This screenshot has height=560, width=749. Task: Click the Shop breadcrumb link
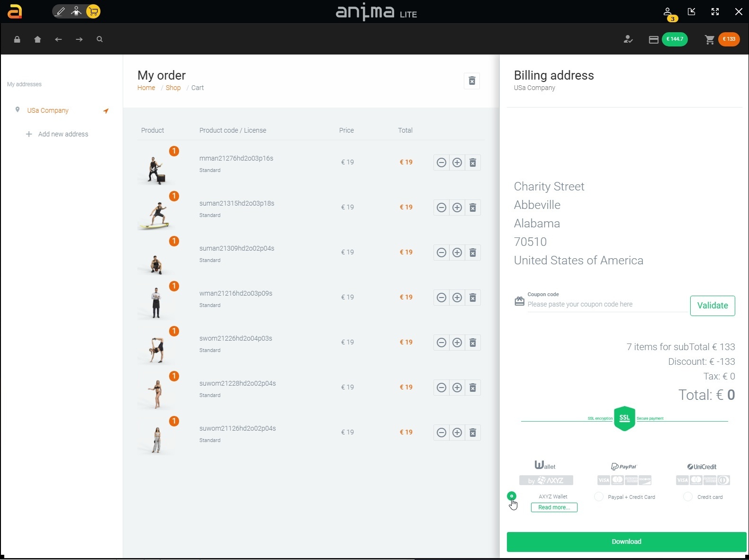tap(173, 88)
